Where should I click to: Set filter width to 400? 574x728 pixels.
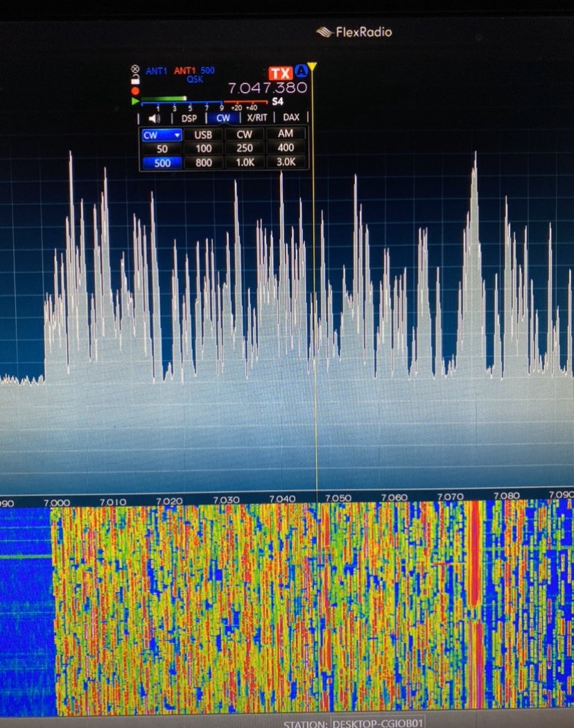286,148
